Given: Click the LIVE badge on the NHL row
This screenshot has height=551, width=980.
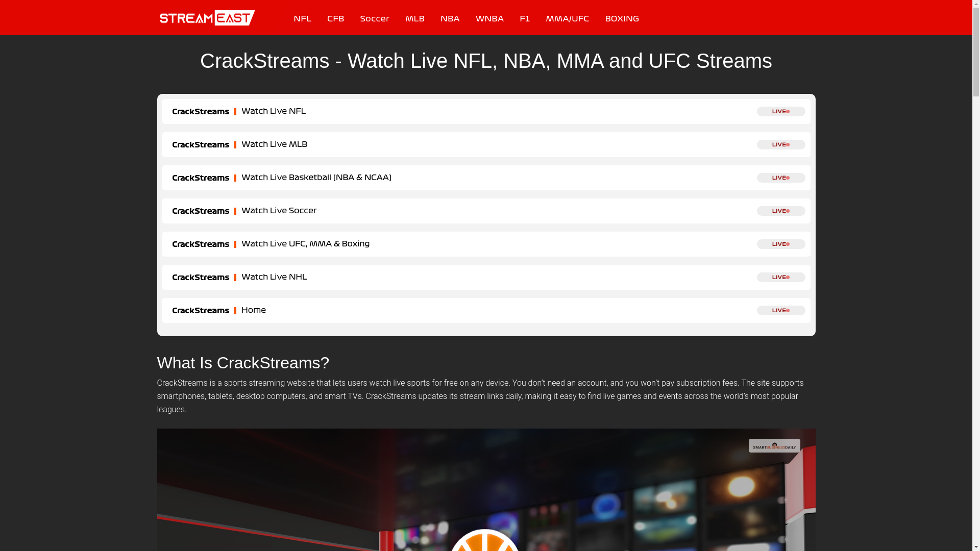Looking at the screenshot, I should (x=781, y=277).
